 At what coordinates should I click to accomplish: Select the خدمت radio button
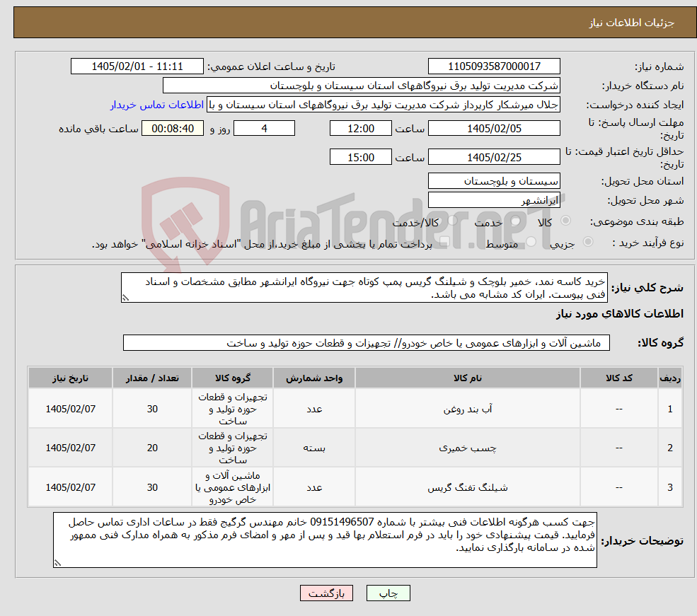pyautogui.click(x=516, y=221)
